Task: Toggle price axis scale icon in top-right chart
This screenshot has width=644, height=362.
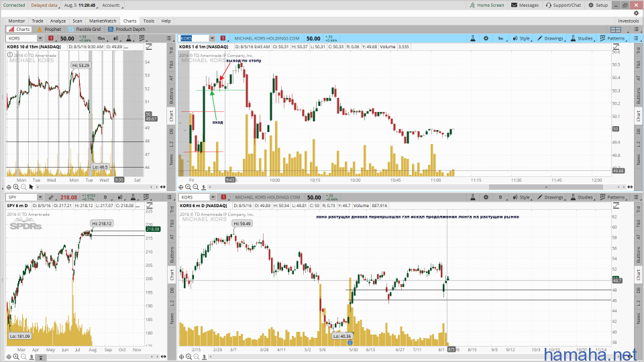Action: (616, 47)
